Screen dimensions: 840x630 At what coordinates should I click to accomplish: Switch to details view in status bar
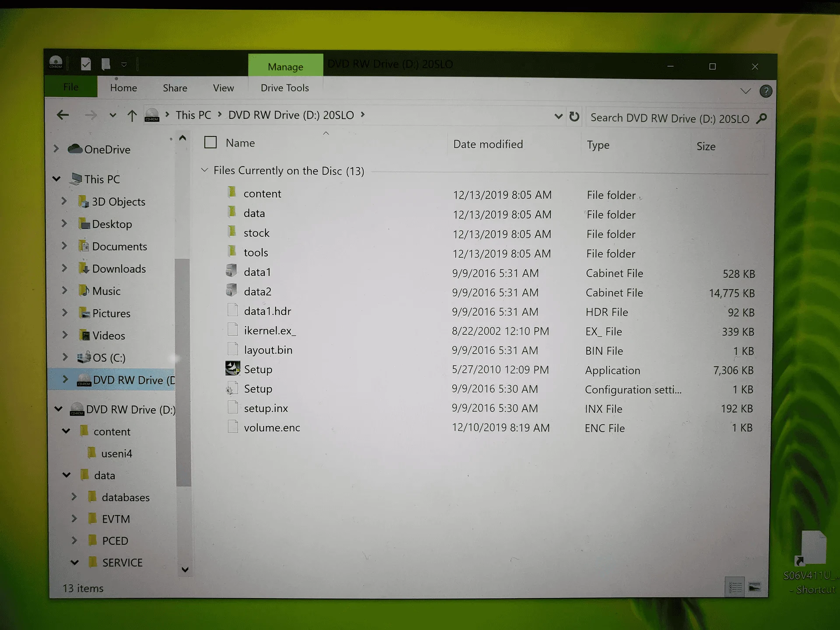pos(735,587)
